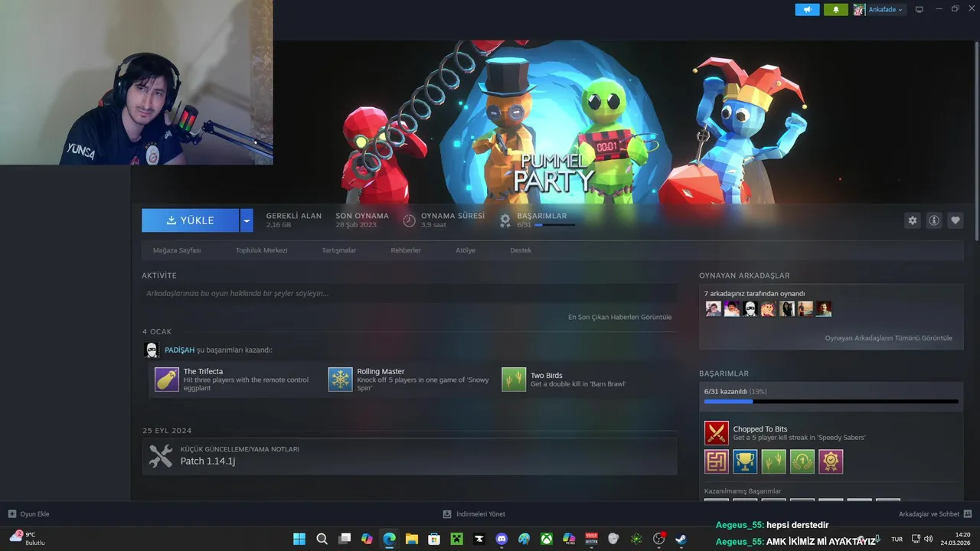Open the maze achievement icon
The height and width of the screenshot is (551, 980).
coord(717,461)
